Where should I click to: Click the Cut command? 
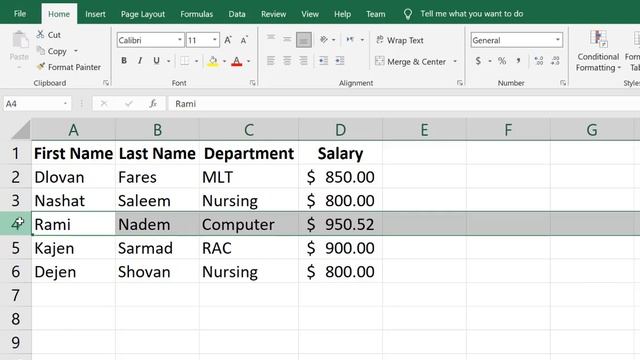(49, 35)
